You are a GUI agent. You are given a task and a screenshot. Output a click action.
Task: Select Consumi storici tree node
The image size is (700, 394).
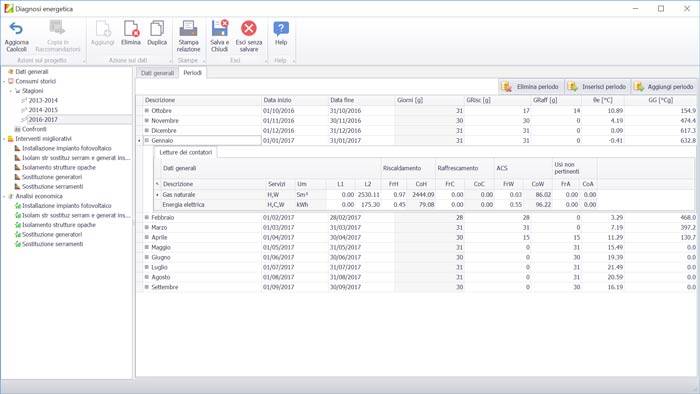click(35, 81)
